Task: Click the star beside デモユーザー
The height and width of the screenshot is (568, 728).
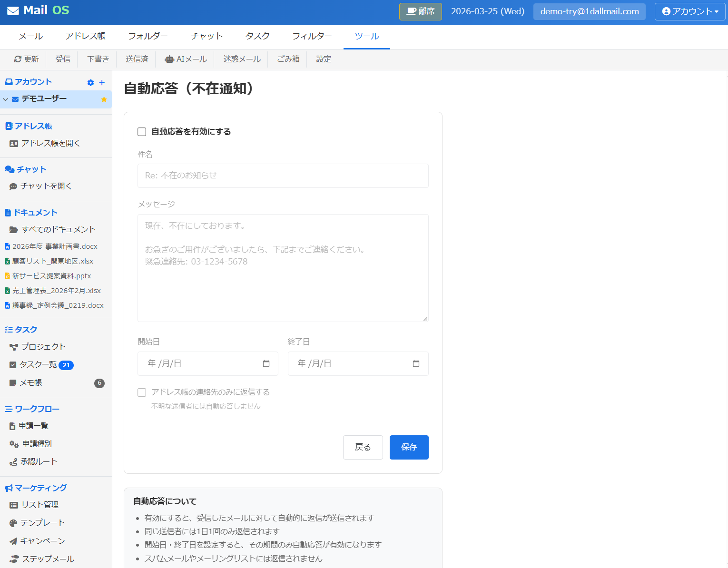Action: click(103, 99)
